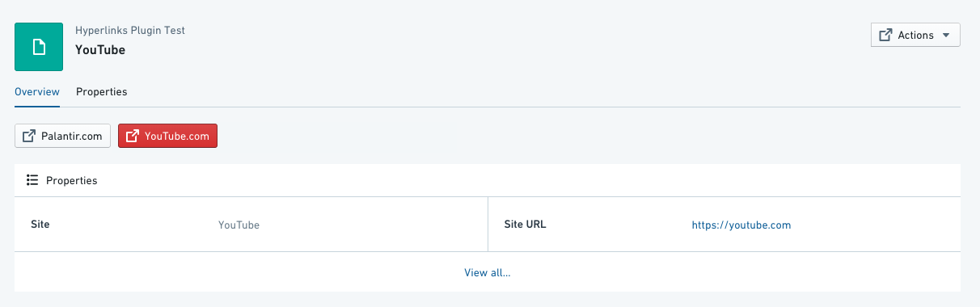Open the Actions menu by its label
The width and height of the screenshot is (980, 307).
(915, 36)
